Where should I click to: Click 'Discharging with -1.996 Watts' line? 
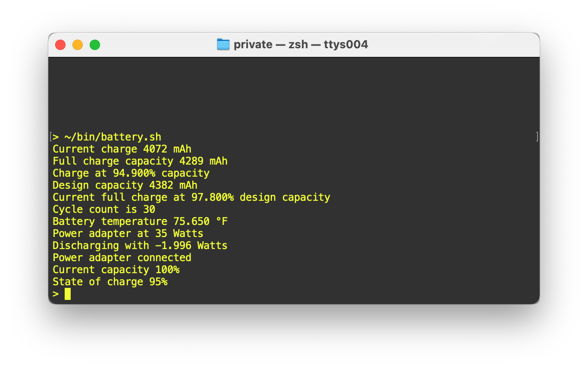click(140, 246)
